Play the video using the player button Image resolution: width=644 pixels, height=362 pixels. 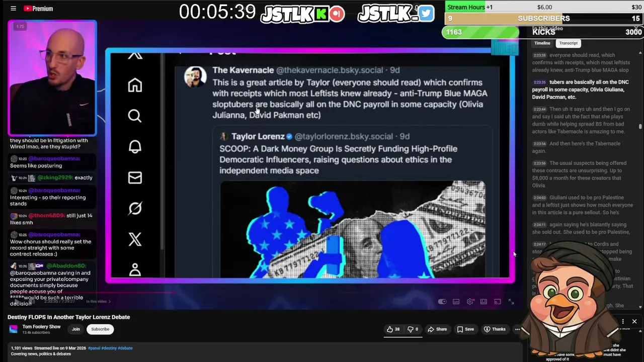[x=18, y=301]
